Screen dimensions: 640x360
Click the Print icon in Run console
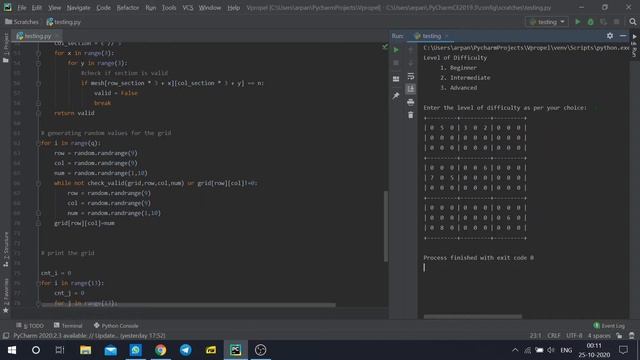[x=411, y=102]
